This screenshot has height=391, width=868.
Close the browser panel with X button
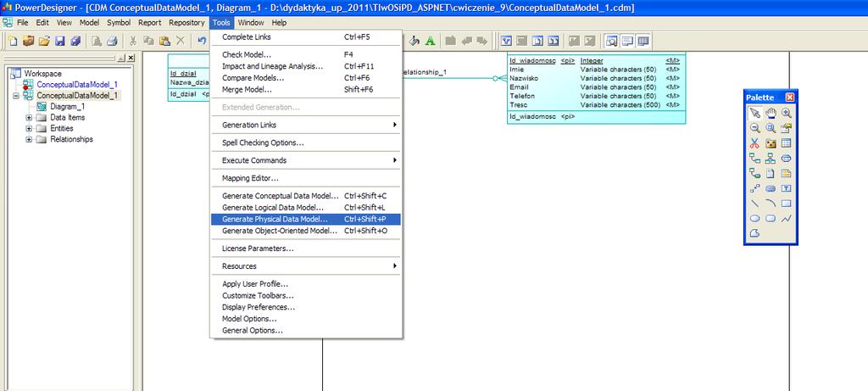131,58
